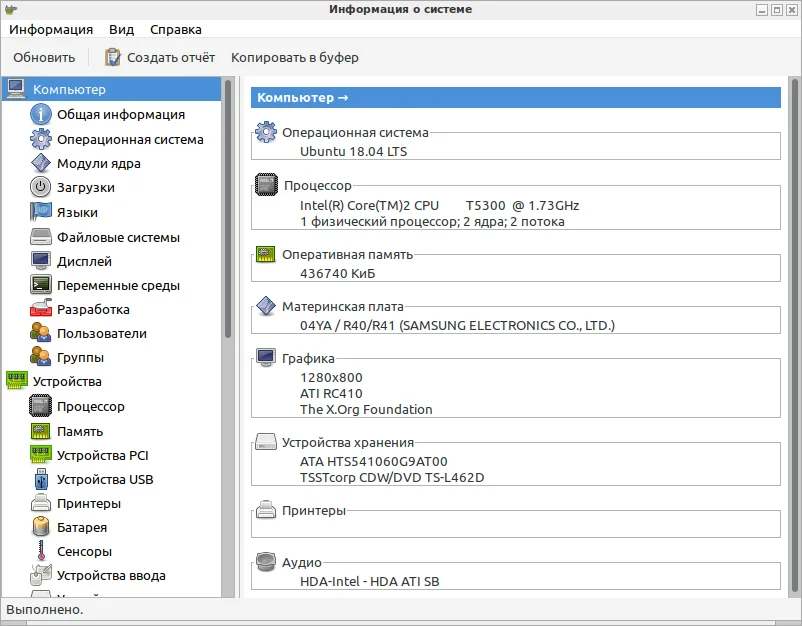802x626 pixels.
Task: Click the Языки flag icon
Action: 40,212
